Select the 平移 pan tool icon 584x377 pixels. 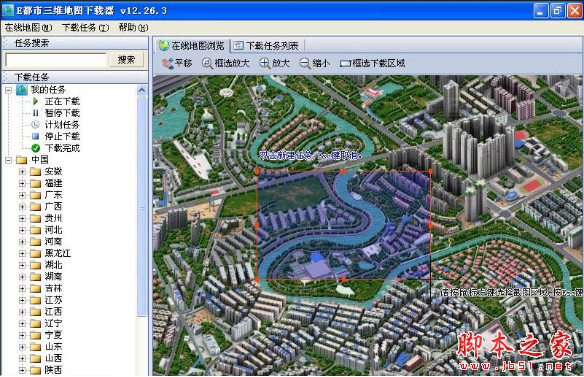(168, 63)
